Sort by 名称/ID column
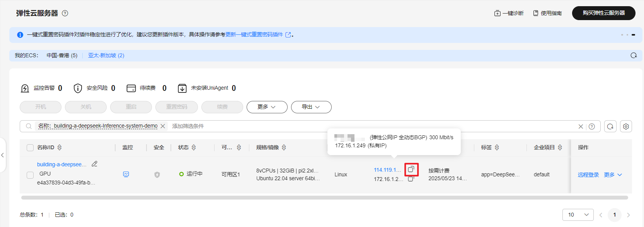The width and height of the screenshot is (644, 227). coord(60,147)
